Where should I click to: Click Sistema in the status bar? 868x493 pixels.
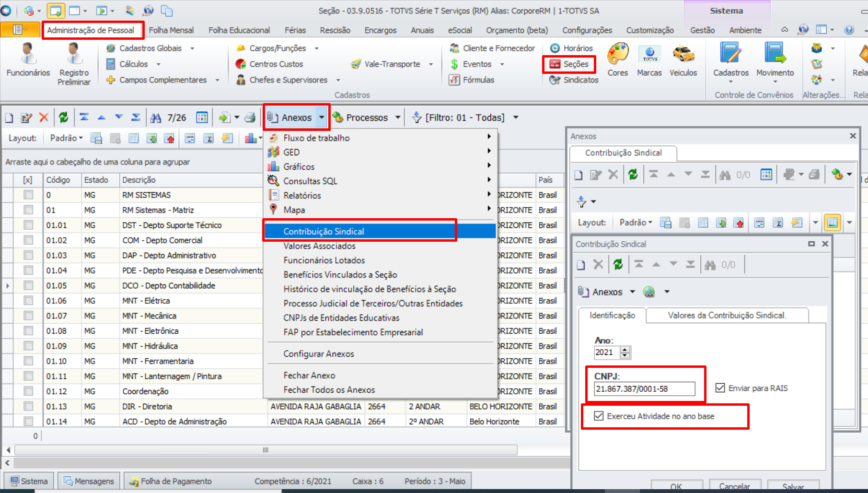(x=30, y=481)
